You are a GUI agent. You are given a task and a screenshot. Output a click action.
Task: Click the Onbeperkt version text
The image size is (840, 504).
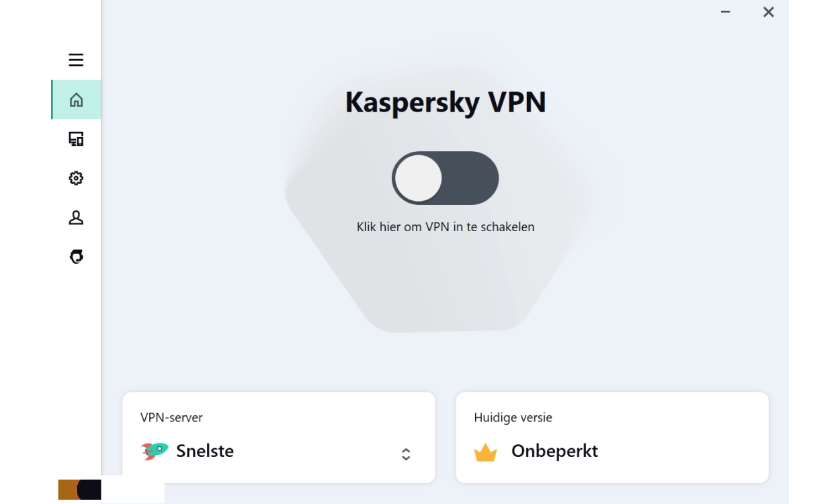pyautogui.click(x=554, y=451)
